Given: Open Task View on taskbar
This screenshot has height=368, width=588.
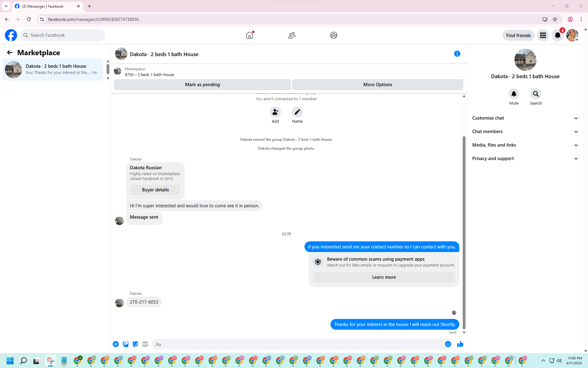Looking at the screenshot, I should pyautogui.click(x=37, y=361).
